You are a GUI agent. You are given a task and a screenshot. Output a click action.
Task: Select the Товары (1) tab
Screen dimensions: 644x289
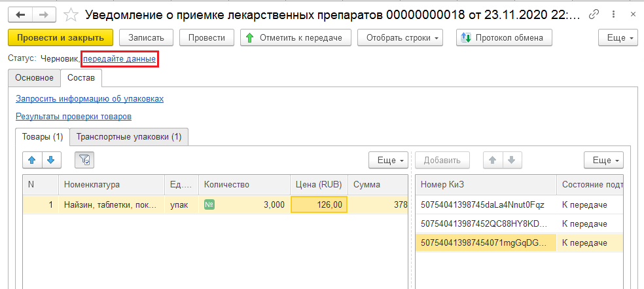tap(43, 137)
